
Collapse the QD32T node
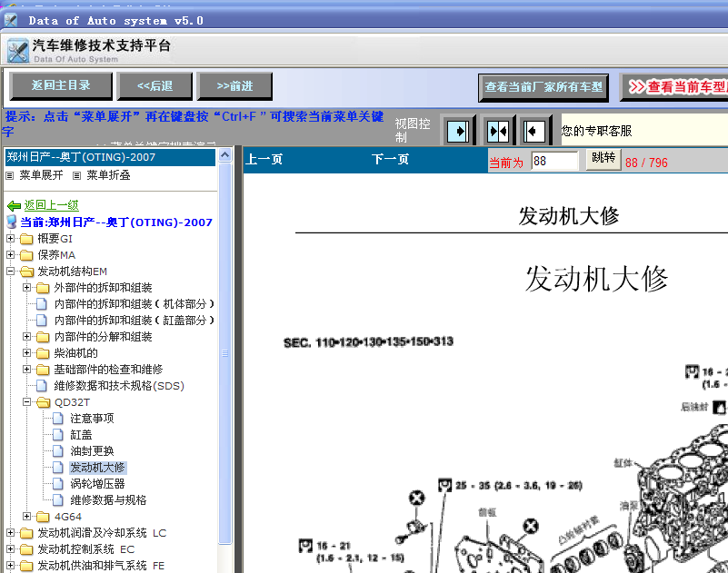pos(27,402)
